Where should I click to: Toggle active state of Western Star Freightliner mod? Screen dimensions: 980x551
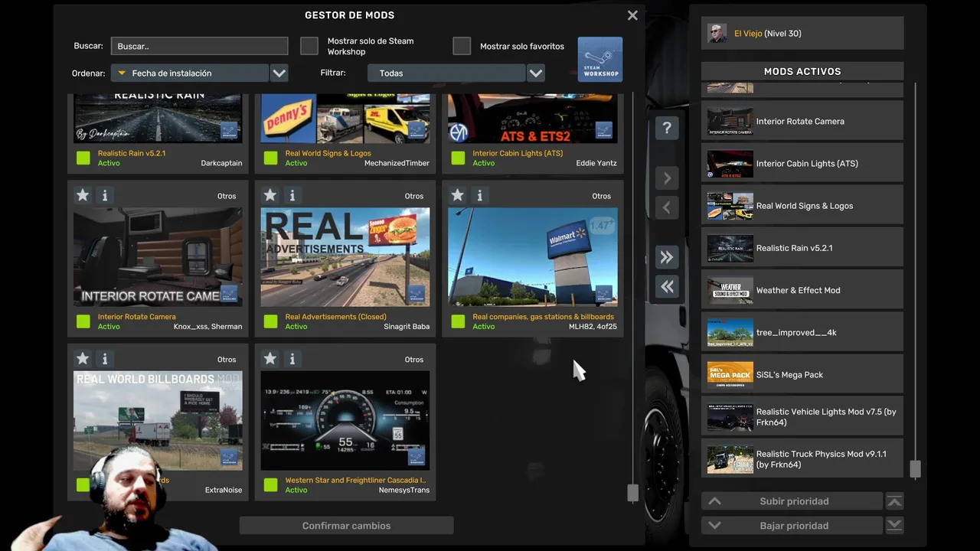coord(270,484)
